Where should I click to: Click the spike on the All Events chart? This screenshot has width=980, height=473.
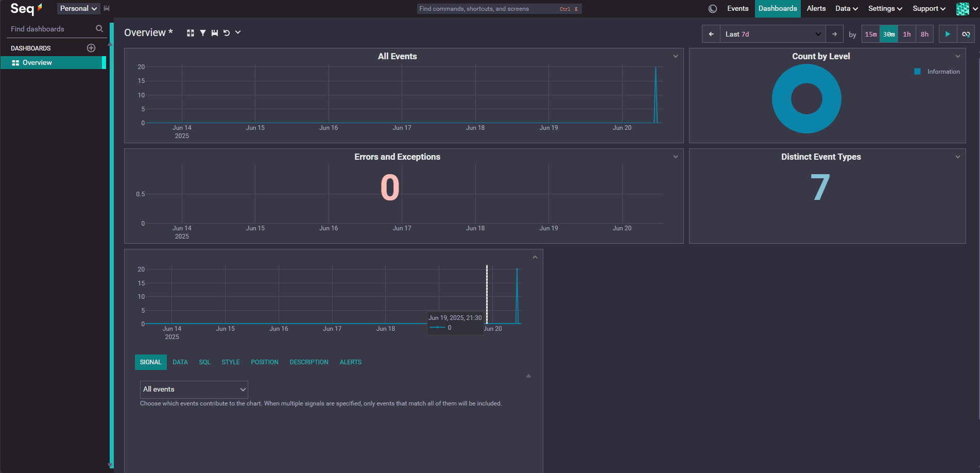click(656, 95)
